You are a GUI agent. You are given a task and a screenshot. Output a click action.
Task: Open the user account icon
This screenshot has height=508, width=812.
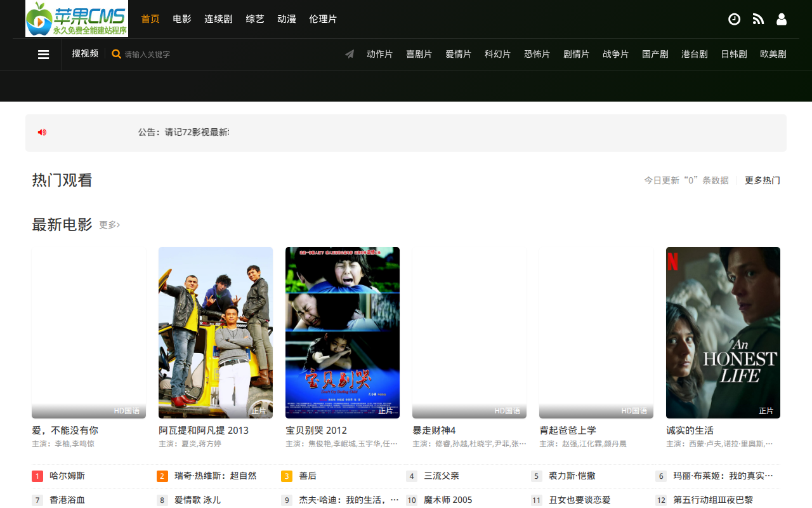point(782,19)
